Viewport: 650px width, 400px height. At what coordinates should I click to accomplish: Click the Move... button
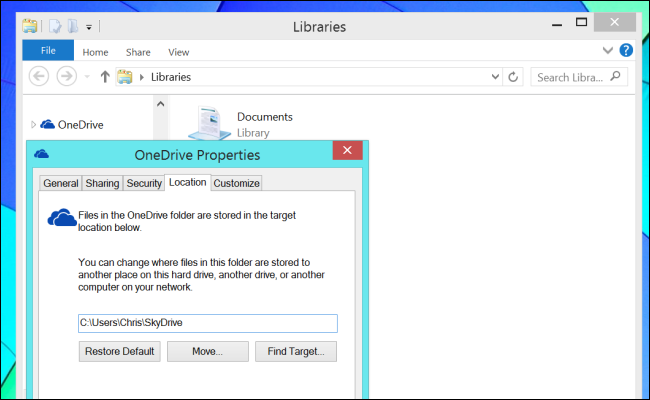point(208,352)
